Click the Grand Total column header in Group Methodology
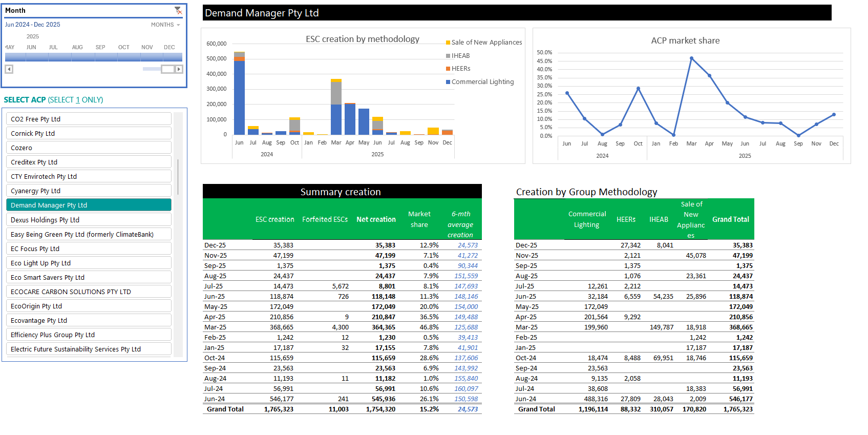The height and width of the screenshot is (435, 868). (731, 219)
